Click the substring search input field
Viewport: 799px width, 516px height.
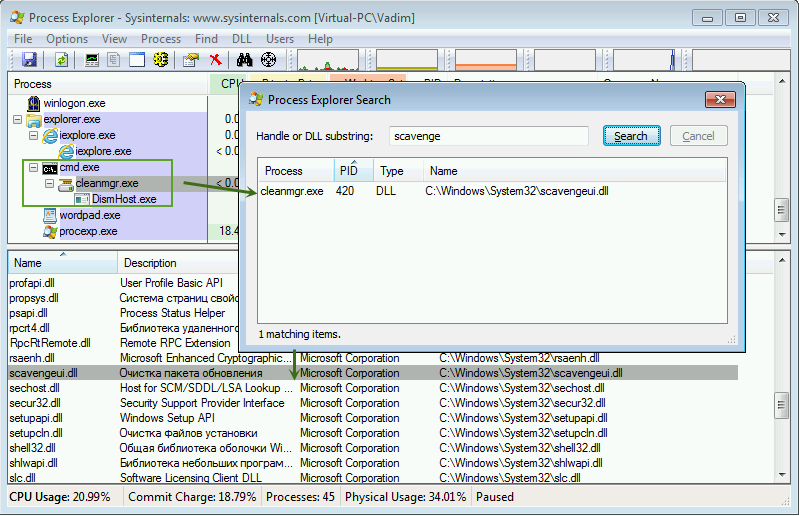[489, 136]
